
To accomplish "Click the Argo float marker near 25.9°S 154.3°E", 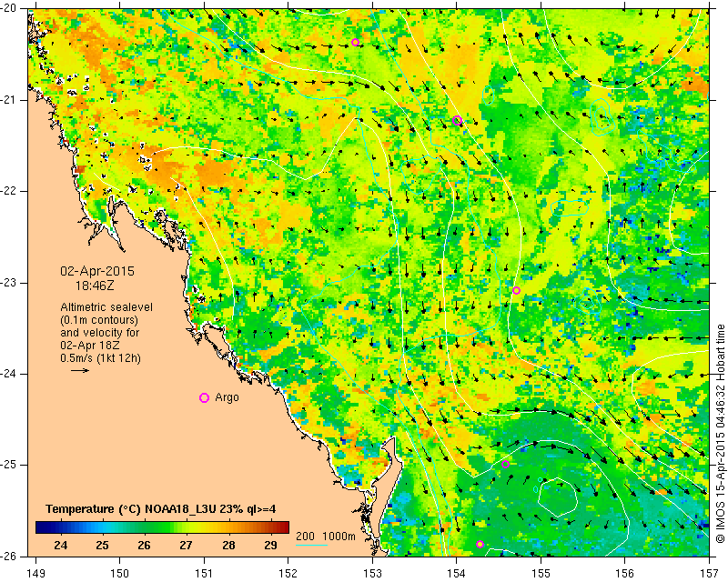I will [x=480, y=545].
